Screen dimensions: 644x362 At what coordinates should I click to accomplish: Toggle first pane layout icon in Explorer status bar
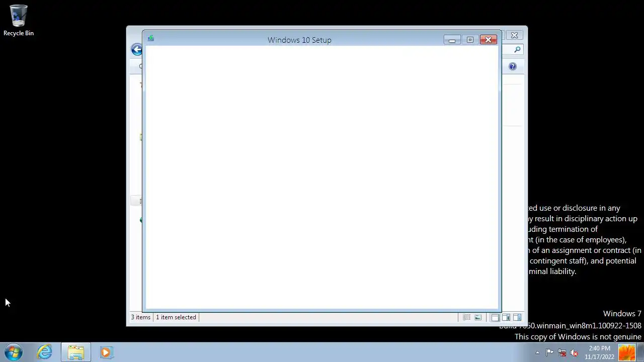495,317
